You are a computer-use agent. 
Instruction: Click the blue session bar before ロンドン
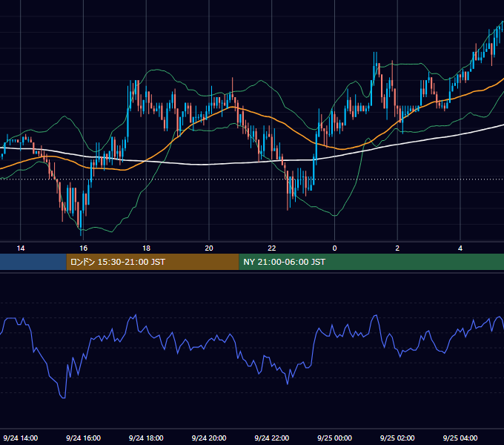33,262
